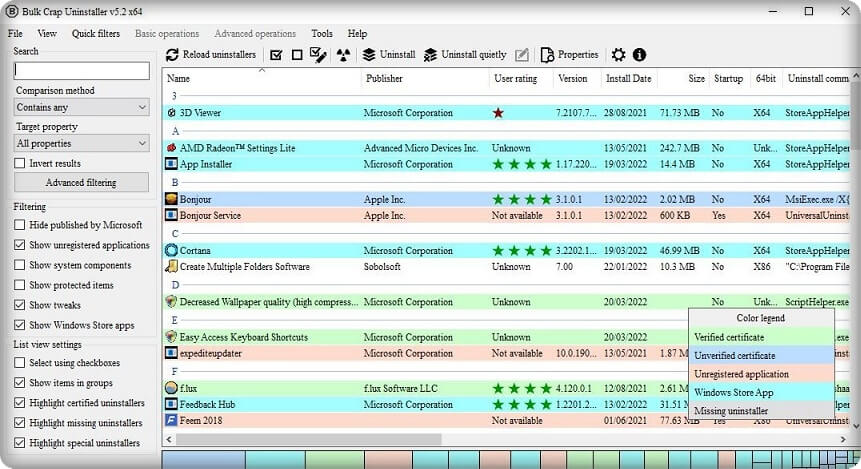Open the Target property dropdown

coord(81,143)
